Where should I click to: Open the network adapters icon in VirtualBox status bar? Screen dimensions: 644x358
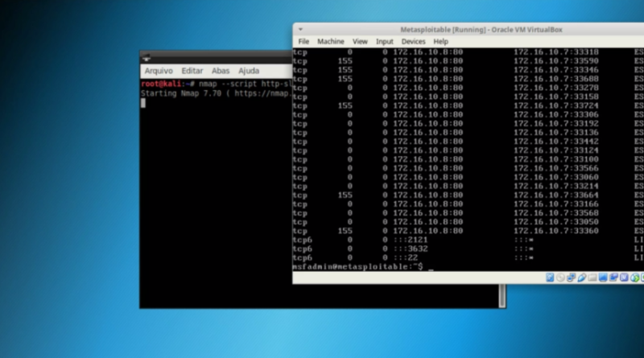coord(572,278)
